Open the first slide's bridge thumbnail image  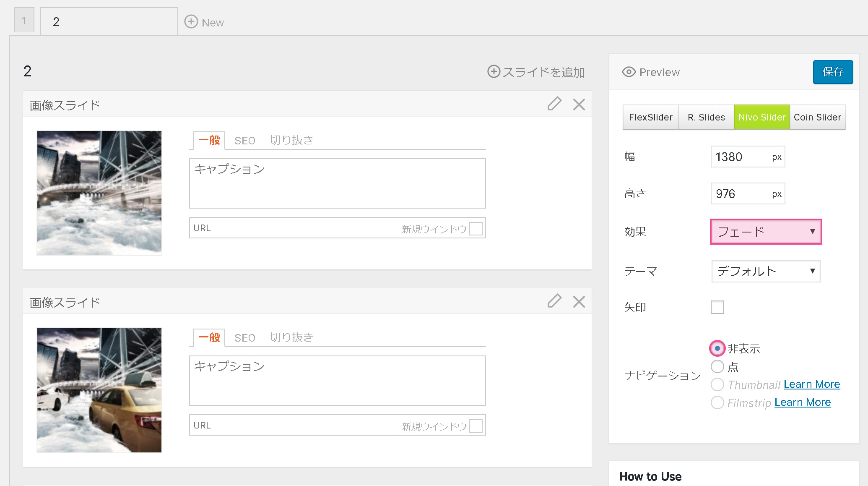pyautogui.click(x=99, y=193)
